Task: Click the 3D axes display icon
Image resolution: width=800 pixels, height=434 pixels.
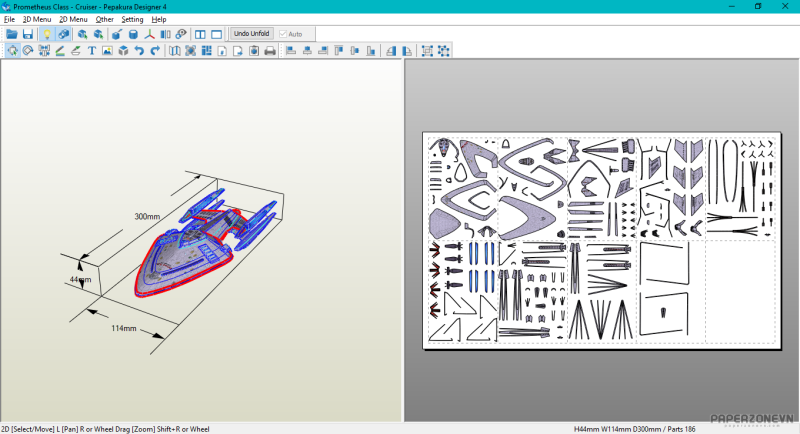Action: 148,34
